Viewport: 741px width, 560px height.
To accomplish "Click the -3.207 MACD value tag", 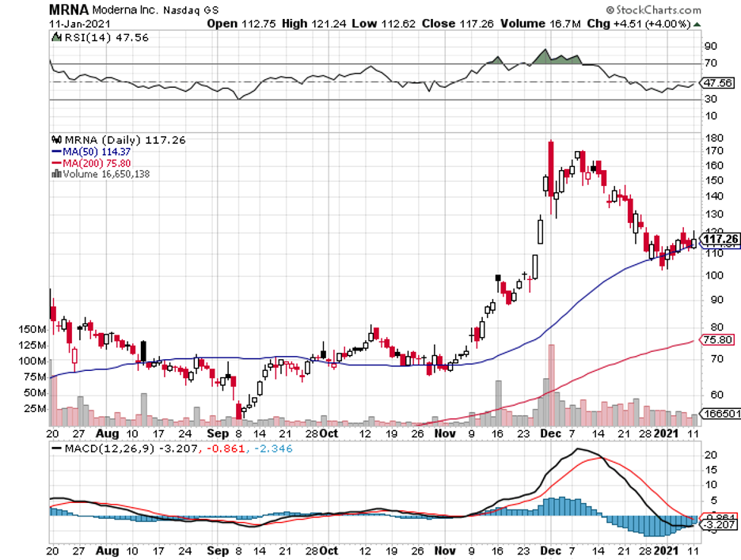I will coord(716,524).
